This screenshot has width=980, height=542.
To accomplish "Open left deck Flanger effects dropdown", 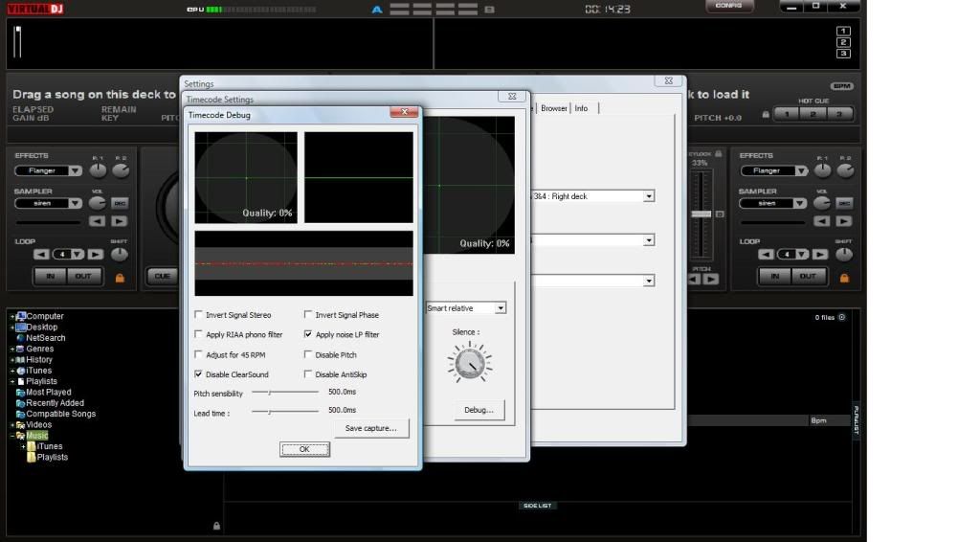I will click(75, 170).
